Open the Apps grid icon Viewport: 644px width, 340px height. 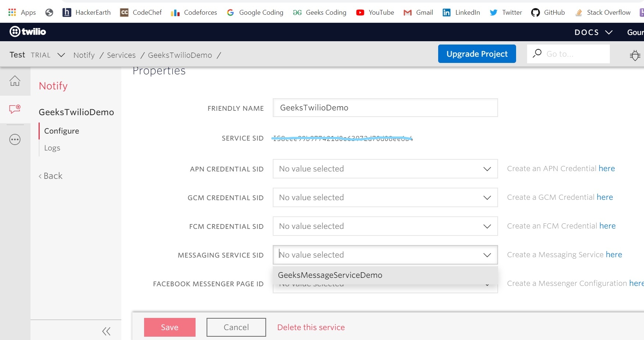click(x=12, y=13)
